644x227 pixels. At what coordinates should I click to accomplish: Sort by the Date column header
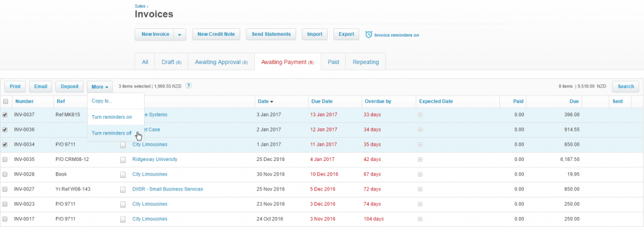point(266,101)
